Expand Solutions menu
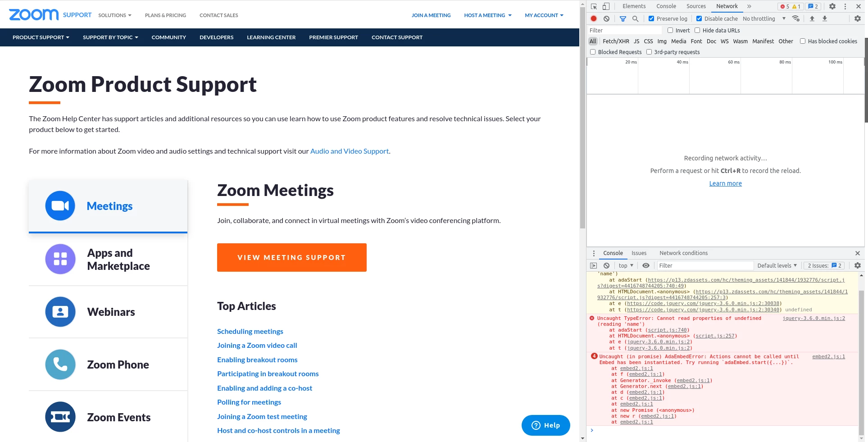Image resolution: width=868 pixels, height=442 pixels. click(115, 15)
